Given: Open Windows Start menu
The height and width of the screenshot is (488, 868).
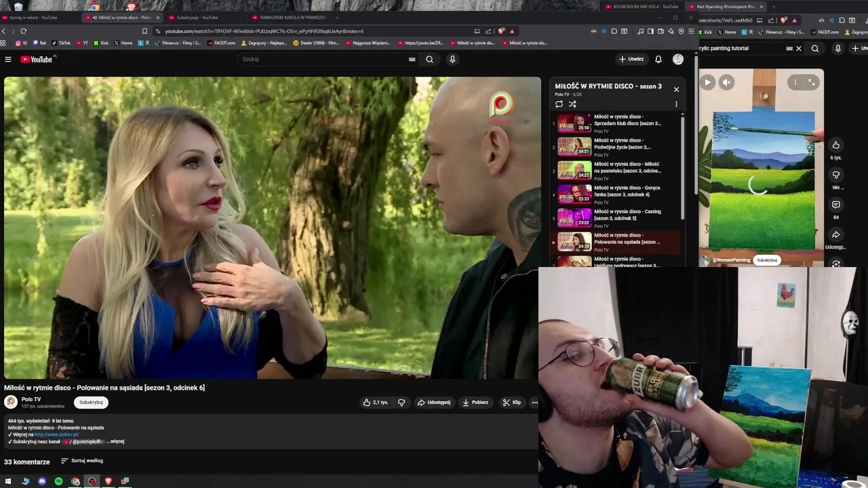Looking at the screenshot, I should point(8,481).
